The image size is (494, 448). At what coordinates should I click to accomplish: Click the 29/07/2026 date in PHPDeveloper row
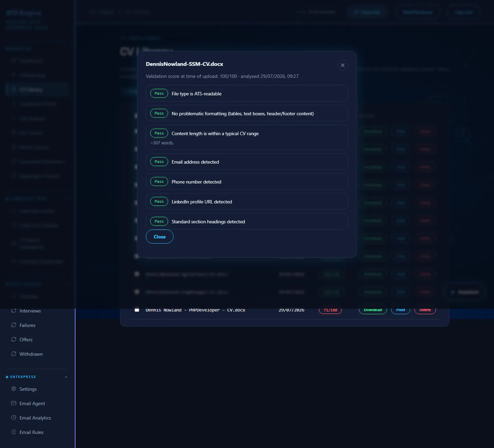[291, 310]
